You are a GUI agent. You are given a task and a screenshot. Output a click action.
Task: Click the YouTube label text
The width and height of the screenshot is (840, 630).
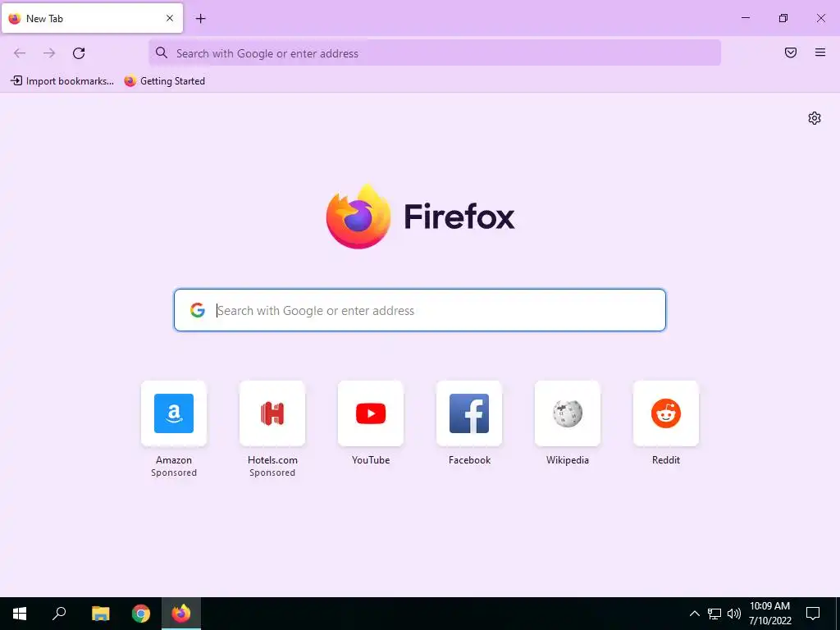tap(371, 460)
